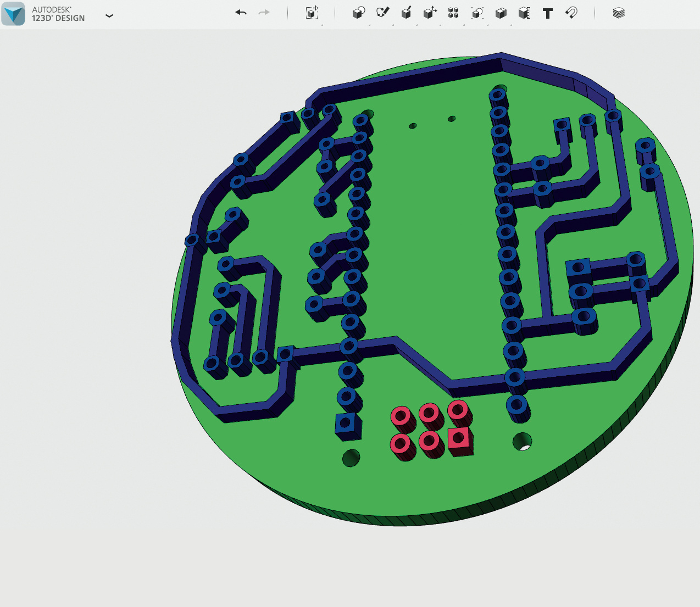
Task: Click the Redo arrow
Action: pos(264,13)
